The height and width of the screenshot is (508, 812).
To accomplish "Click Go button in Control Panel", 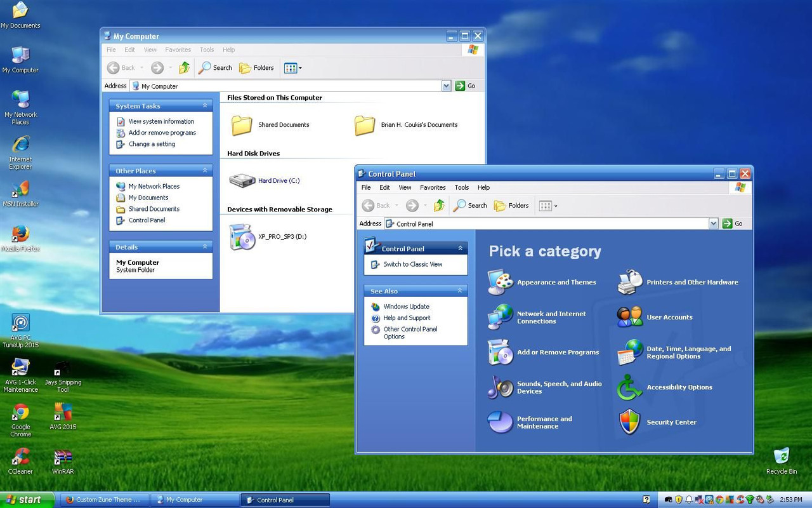I will pyautogui.click(x=733, y=224).
